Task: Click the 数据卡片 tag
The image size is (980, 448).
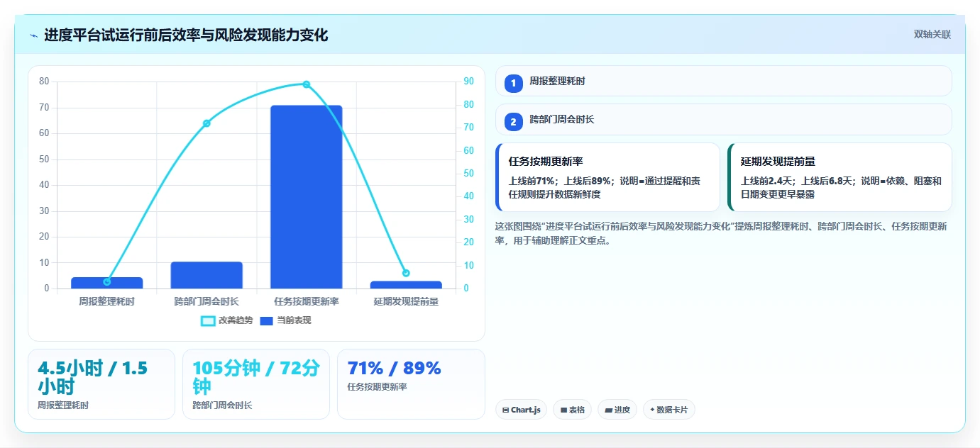Action: (x=669, y=410)
